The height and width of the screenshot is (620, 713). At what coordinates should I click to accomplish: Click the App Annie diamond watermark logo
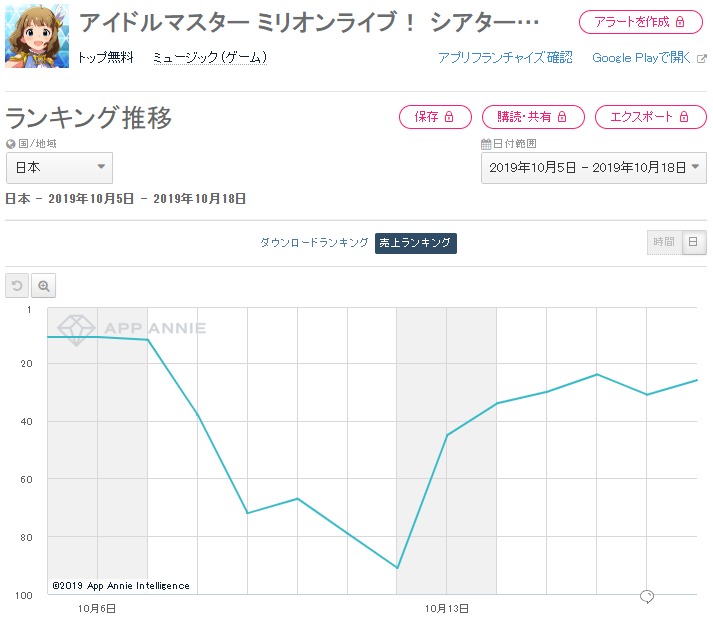pyautogui.click(x=76, y=329)
